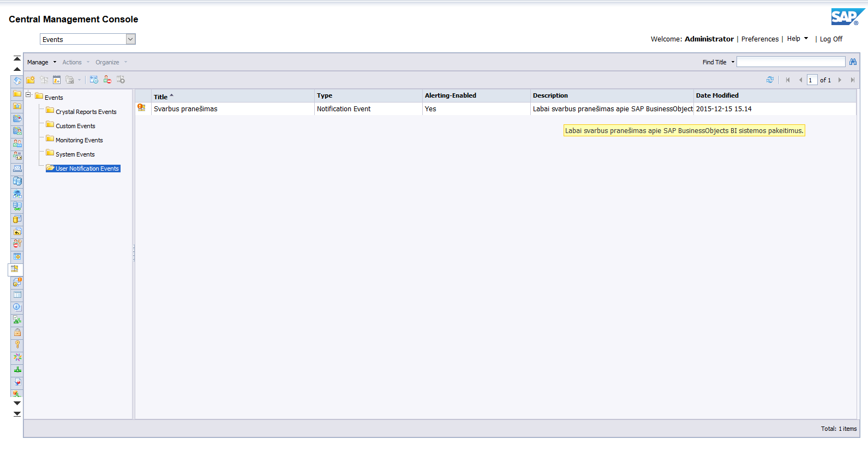Viewport: 868px width, 451px height.
Task: Click the refresh icon in toolbar
Action: (x=770, y=80)
